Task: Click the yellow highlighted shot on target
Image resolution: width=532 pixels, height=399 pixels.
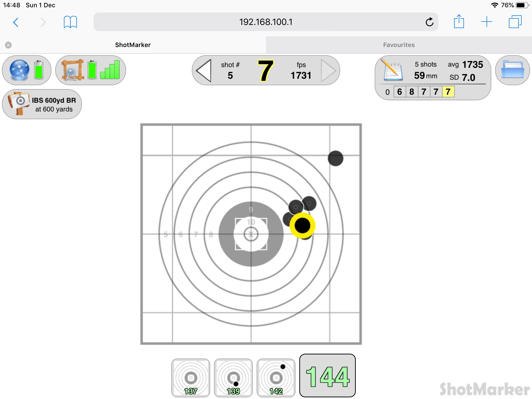Action: coord(302,225)
